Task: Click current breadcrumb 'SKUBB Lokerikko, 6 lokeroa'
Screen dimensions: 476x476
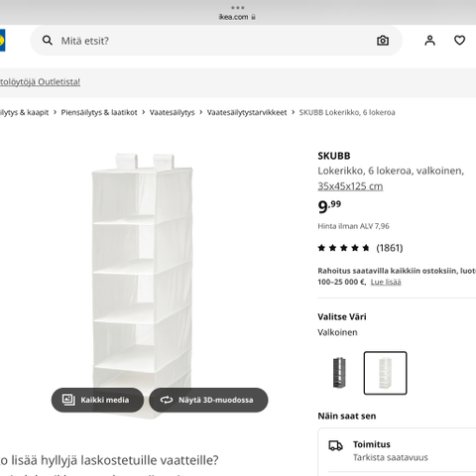Action: (347, 112)
